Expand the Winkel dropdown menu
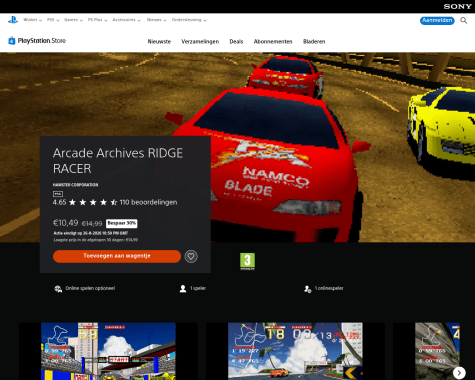 coord(32,20)
